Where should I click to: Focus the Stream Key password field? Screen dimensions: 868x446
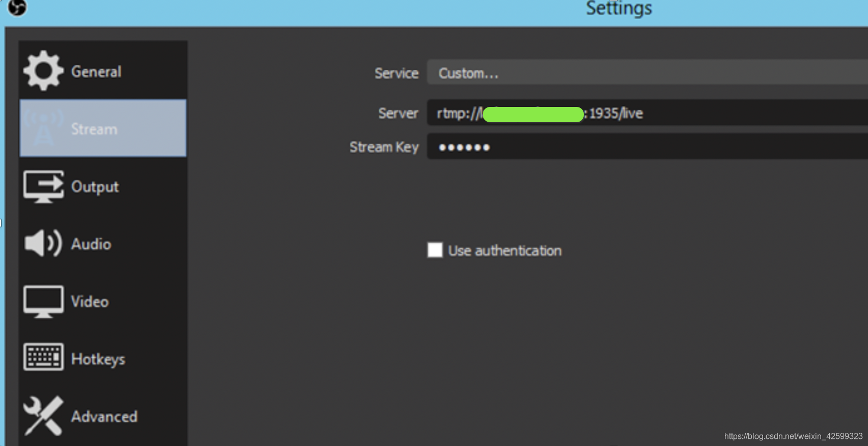647,147
